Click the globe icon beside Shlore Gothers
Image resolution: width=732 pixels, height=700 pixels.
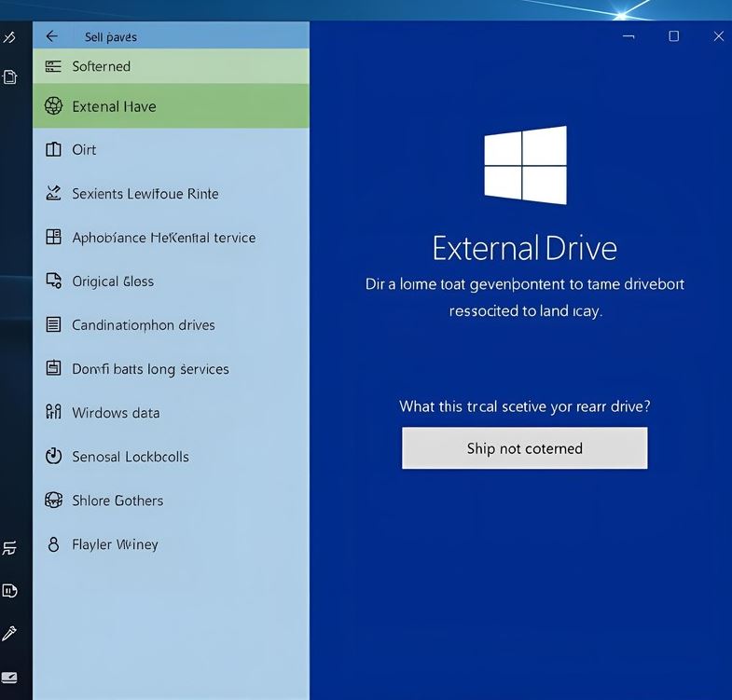(x=53, y=500)
